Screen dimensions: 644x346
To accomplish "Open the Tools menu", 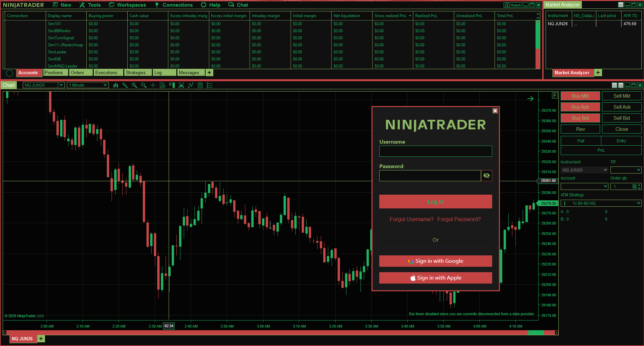I will coord(90,5).
